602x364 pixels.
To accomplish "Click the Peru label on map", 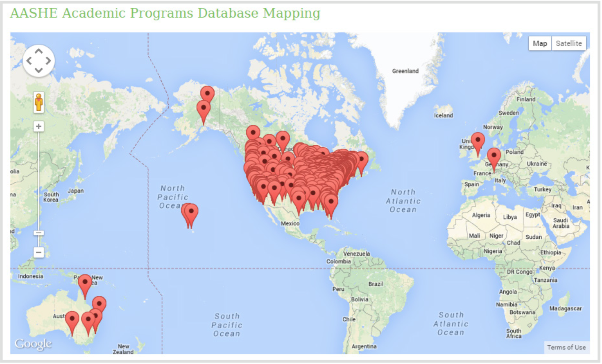I will click(x=338, y=289).
